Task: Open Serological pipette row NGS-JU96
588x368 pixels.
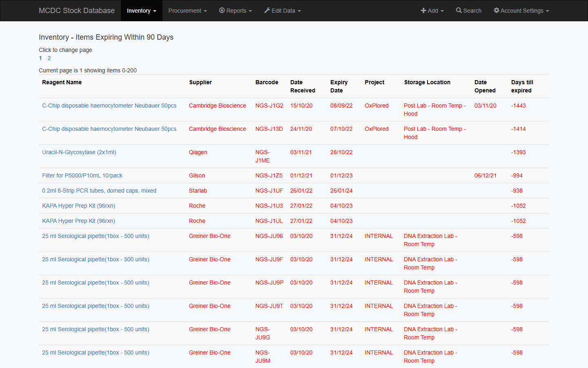Action: (x=96, y=236)
